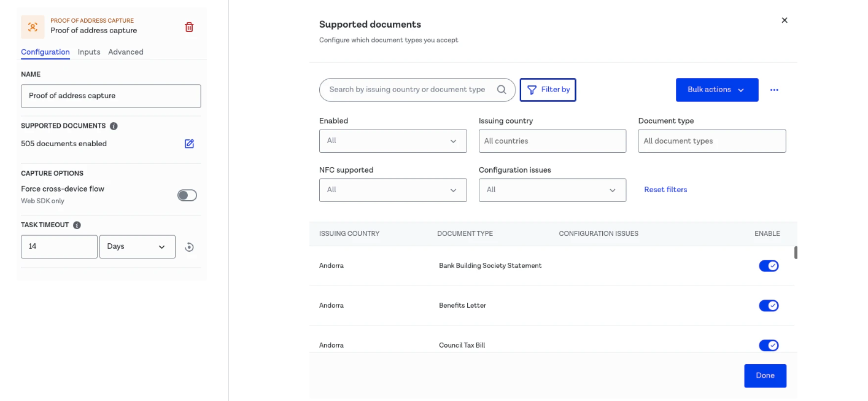Click the task timeout number field
The height and width of the screenshot is (401, 868).
pyautogui.click(x=59, y=247)
